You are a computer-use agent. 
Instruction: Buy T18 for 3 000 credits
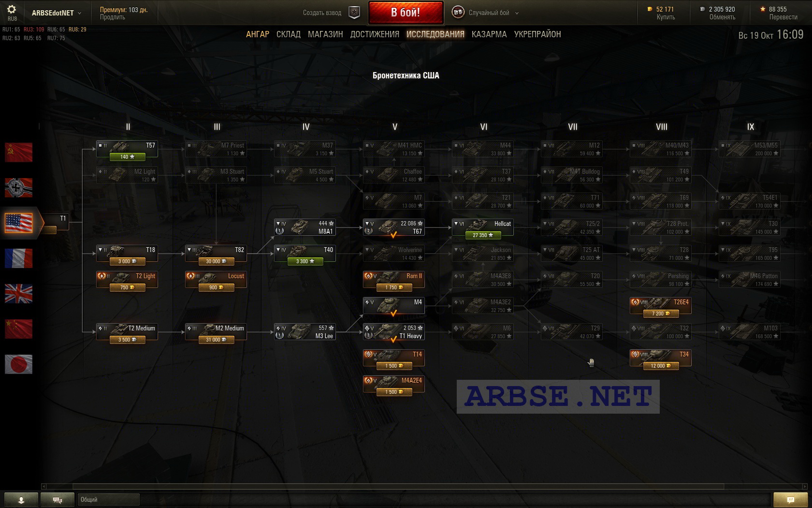point(127,261)
